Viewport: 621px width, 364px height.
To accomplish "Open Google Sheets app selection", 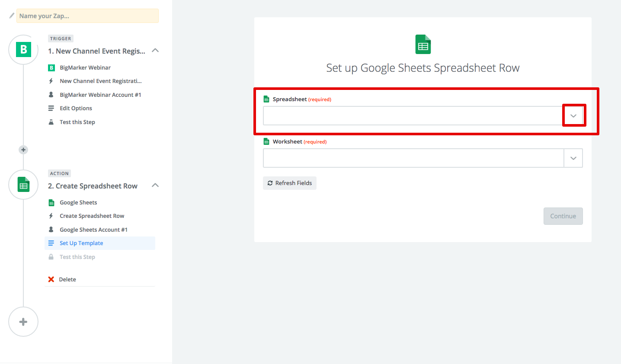I will pyautogui.click(x=78, y=202).
